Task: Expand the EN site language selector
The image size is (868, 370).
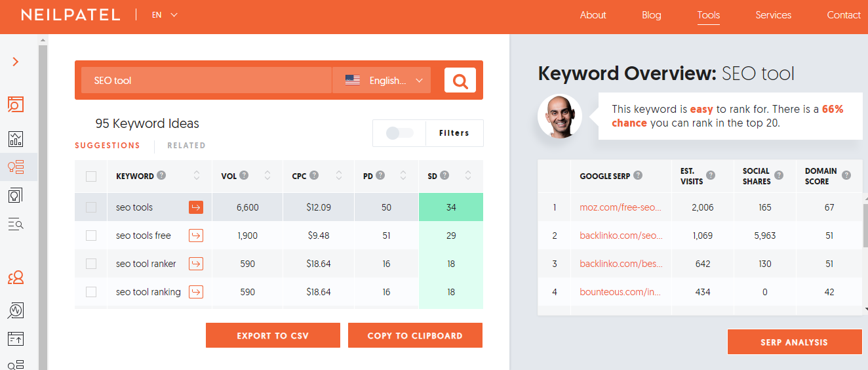Action: pos(165,15)
